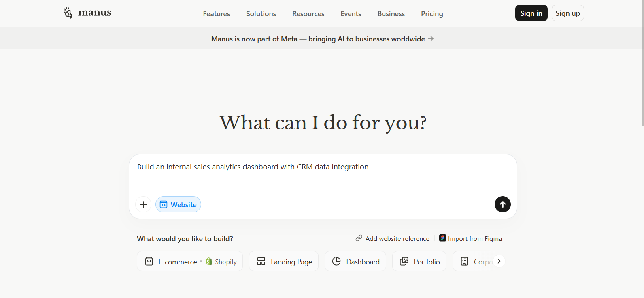The image size is (644, 298).
Task: Select the E-commerce Shopify template
Action: pos(190,261)
